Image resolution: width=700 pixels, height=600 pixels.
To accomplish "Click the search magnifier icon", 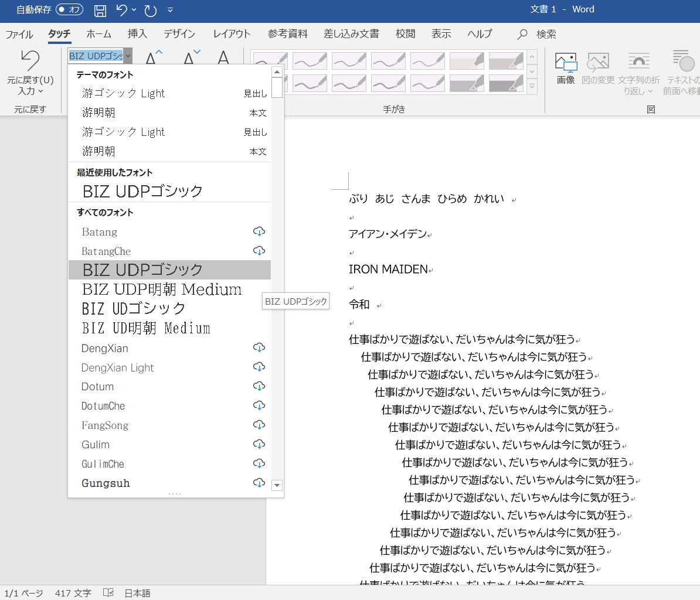I will (522, 35).
